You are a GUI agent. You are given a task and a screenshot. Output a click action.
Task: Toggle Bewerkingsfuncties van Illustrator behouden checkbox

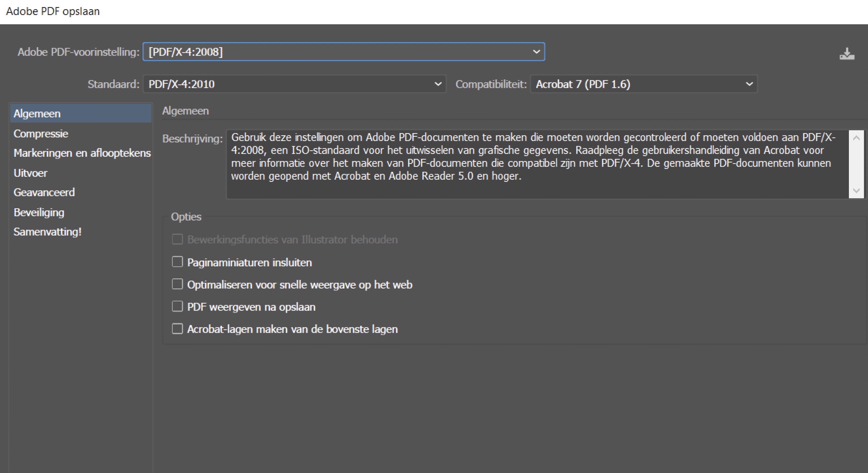[177, 239]
